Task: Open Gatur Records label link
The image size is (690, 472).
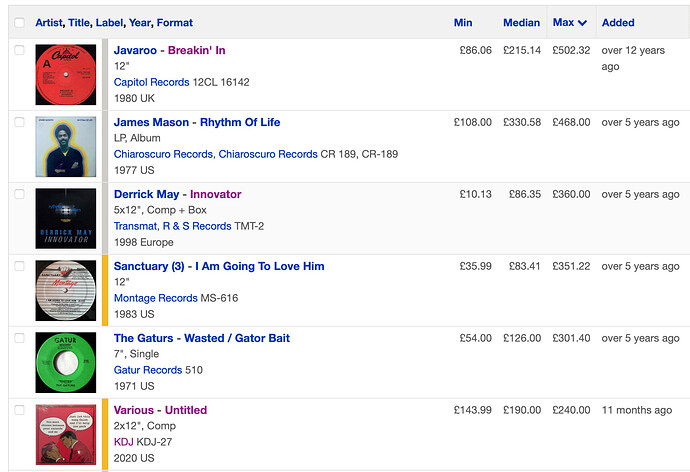Action: pyautogui.click(x=147, y=370)
